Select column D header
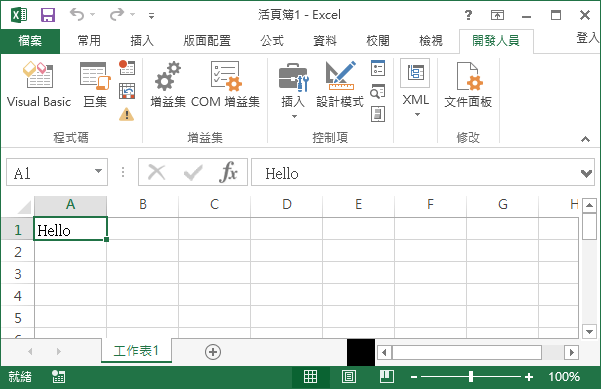The height and width of the screenshot is (389, 601). pos(287,205)
